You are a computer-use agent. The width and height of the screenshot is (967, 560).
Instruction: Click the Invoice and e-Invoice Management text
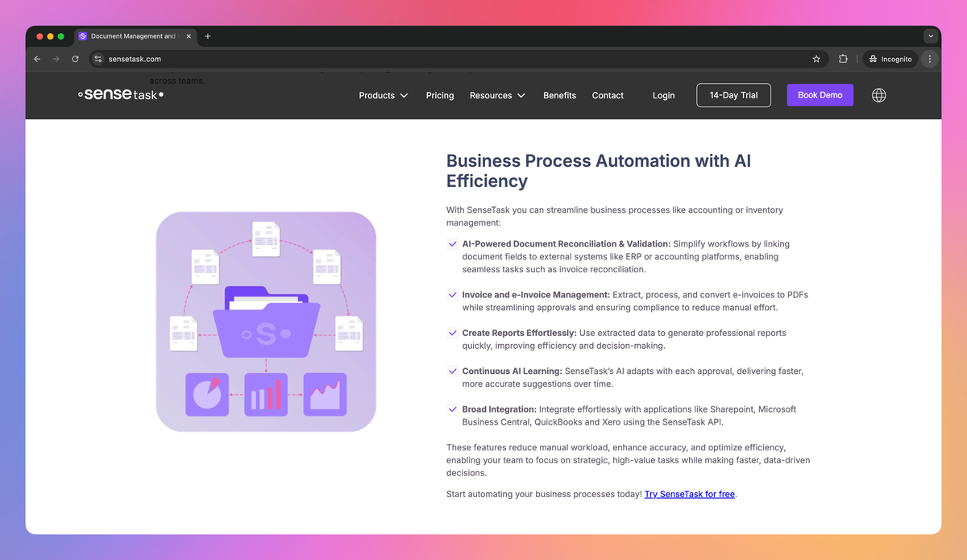tap(536, 295)
